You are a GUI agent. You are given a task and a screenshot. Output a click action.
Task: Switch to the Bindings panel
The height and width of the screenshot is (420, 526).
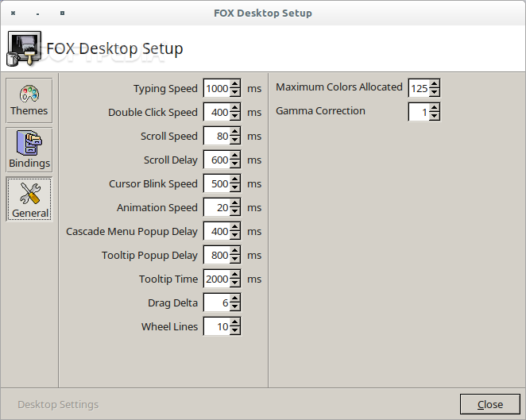click(x=29, y=150)
